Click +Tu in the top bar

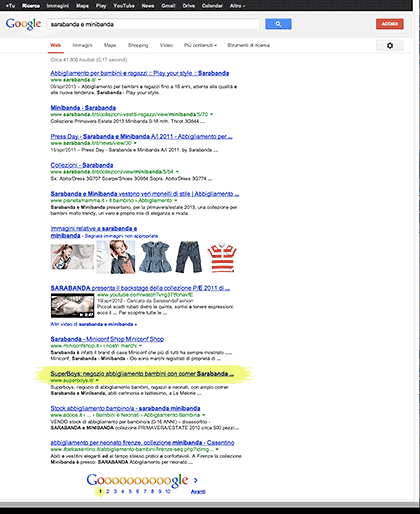pos(11,6)
